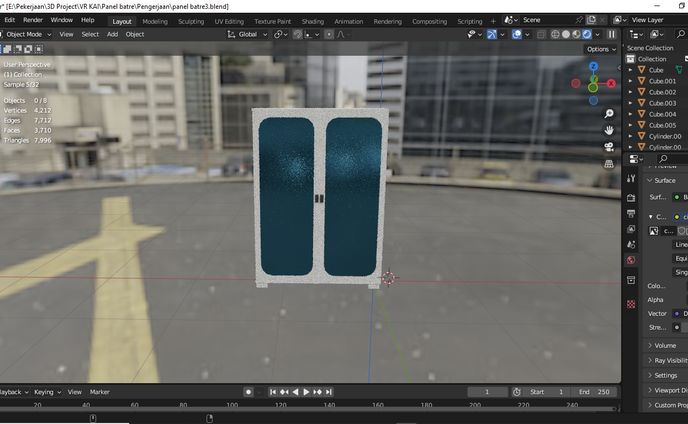The height and width of the screenshot is (424, 688).
Task: Switch perspective/orthographic grid icon
Action: coord(609,164)
